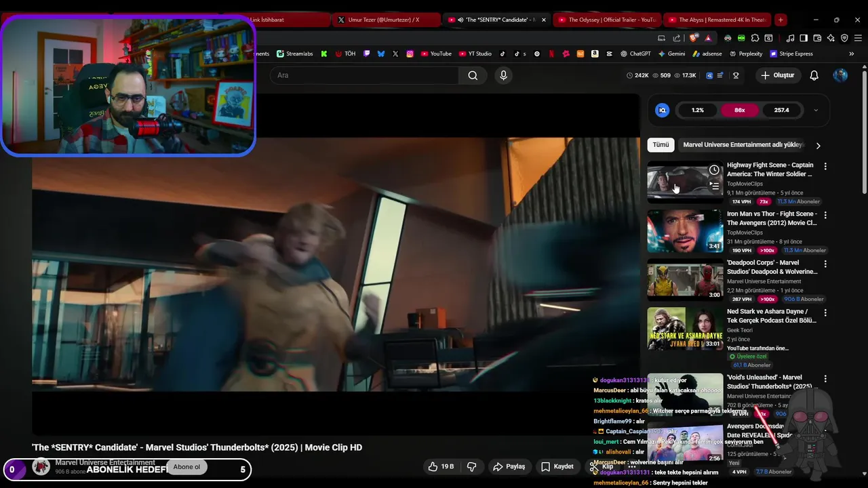Switch to The Odyssey Official Trailer tab
Image resolution: width=868 pixels, height=488 pixels.
(606, 20)
